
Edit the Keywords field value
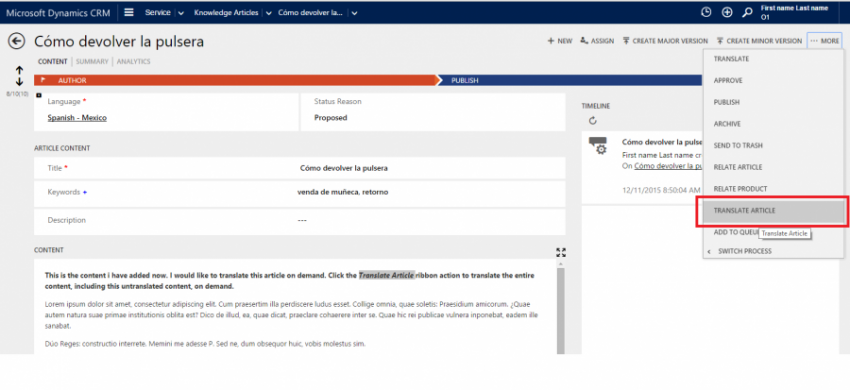click(x=343, y=192)
